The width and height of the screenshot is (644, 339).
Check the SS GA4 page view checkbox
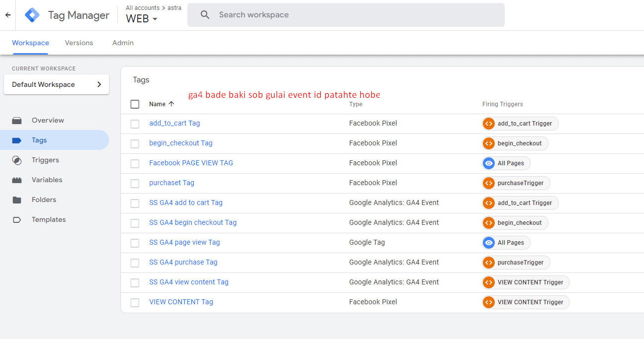point(135,243)
